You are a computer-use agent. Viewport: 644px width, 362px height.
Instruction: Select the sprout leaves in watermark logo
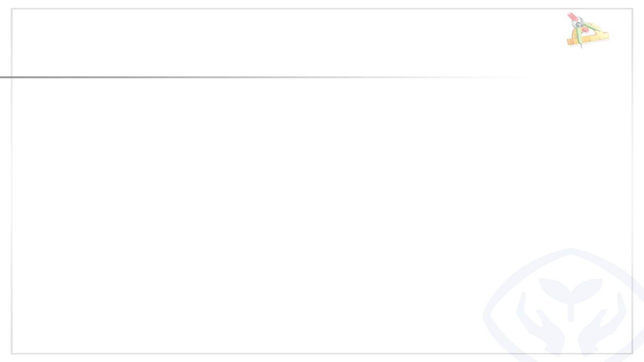click(570, 288)
